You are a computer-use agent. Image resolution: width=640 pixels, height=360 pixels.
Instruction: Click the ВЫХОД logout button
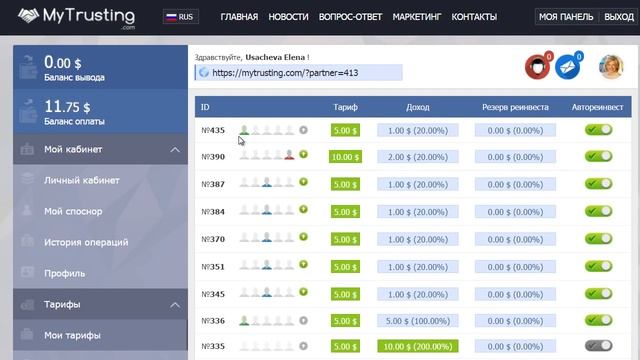[x=619, y=17]
